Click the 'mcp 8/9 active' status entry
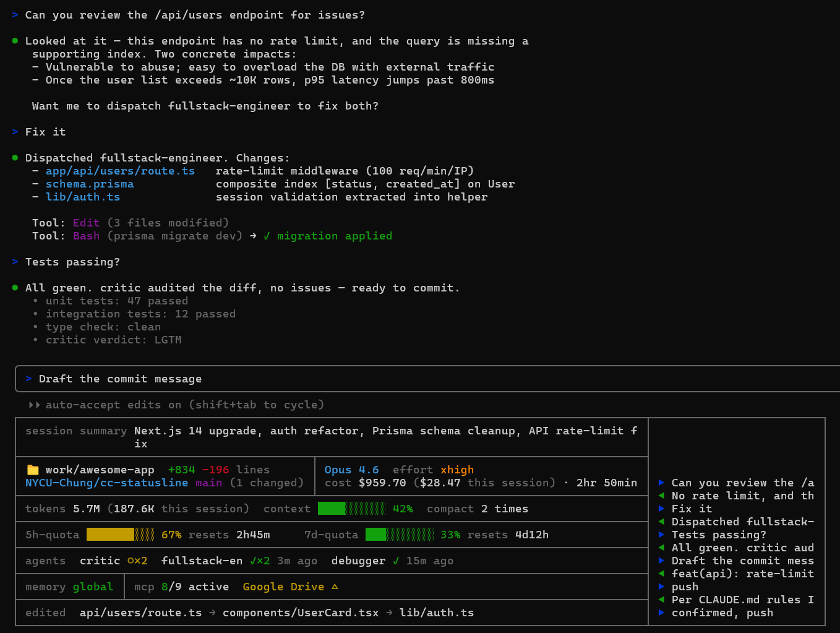The image size is (840, 633). 181,587
